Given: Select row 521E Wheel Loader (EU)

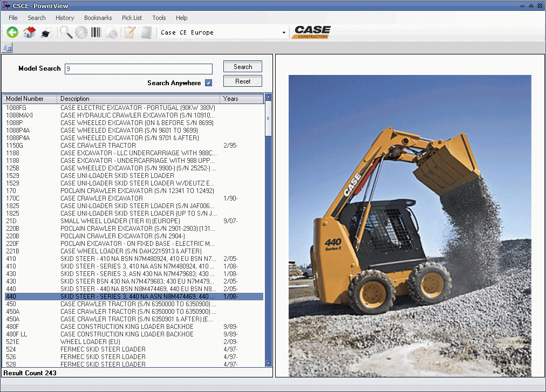Looking at the screenshot, I should [x=134, y=342].
